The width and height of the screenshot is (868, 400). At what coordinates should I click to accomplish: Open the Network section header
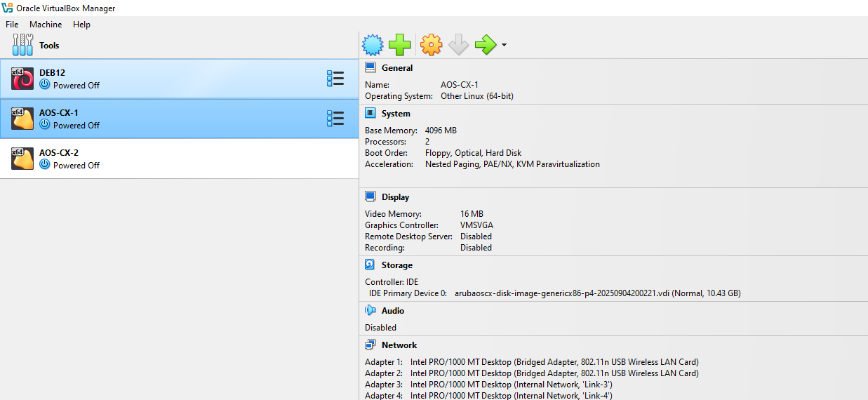coord(399,345)
